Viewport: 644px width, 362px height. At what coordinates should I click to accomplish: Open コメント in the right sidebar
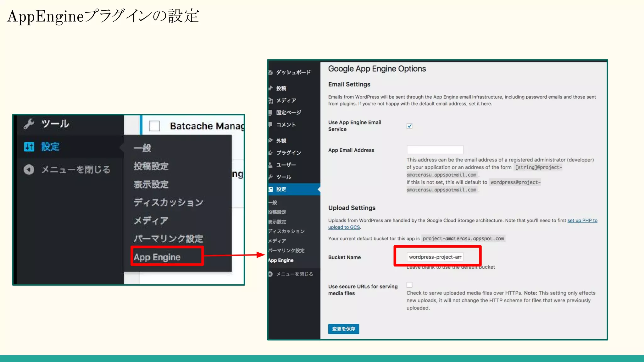(286, 125)
